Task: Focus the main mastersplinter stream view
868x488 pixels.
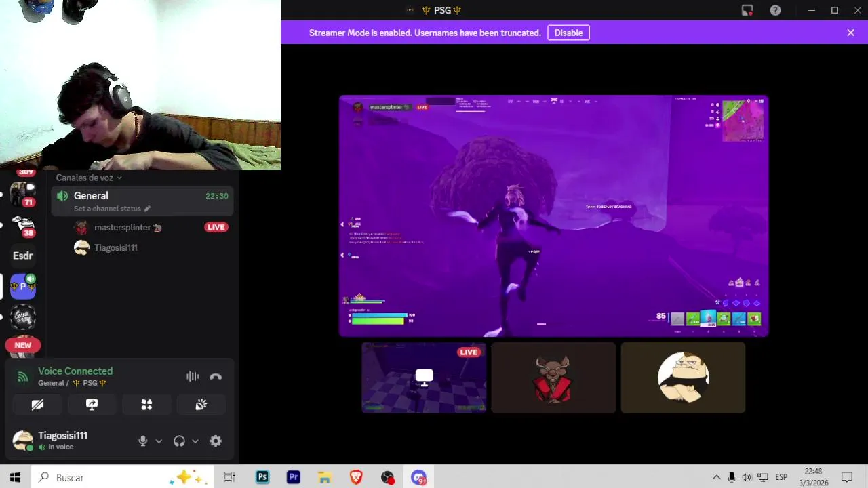Action: coord(553,216)
